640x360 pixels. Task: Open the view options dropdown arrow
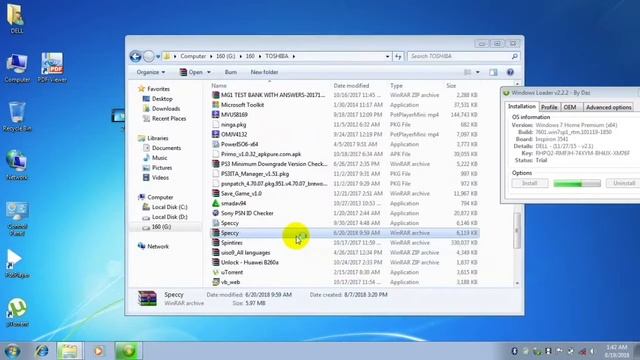(x=478, y=72)
